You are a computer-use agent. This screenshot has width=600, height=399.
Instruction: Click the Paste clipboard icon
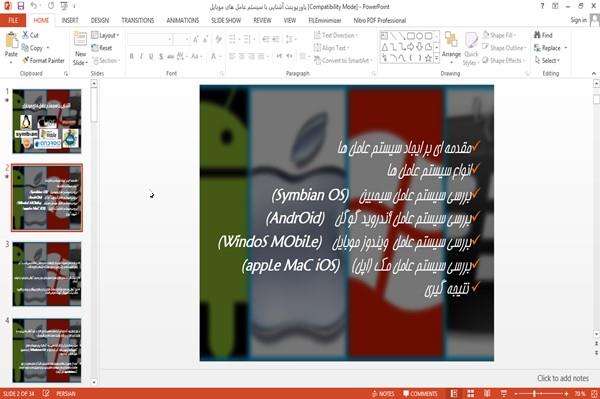click(11, 41)
